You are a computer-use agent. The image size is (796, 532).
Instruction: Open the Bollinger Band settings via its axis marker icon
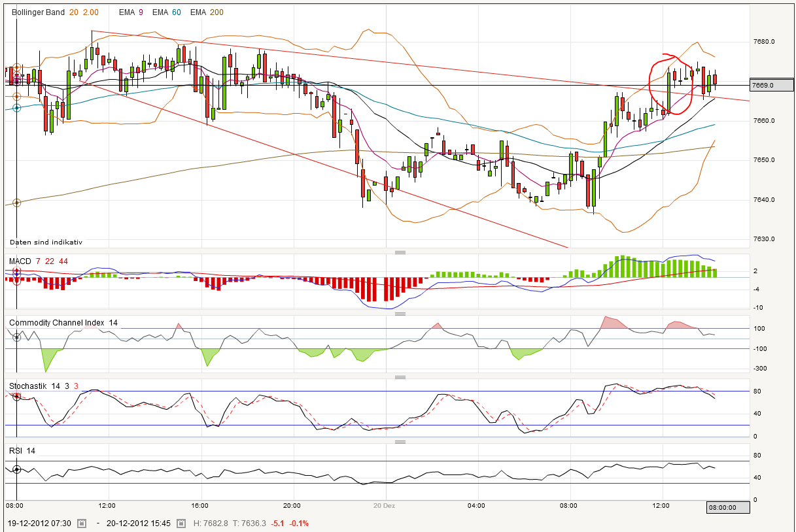coord(16,65)
